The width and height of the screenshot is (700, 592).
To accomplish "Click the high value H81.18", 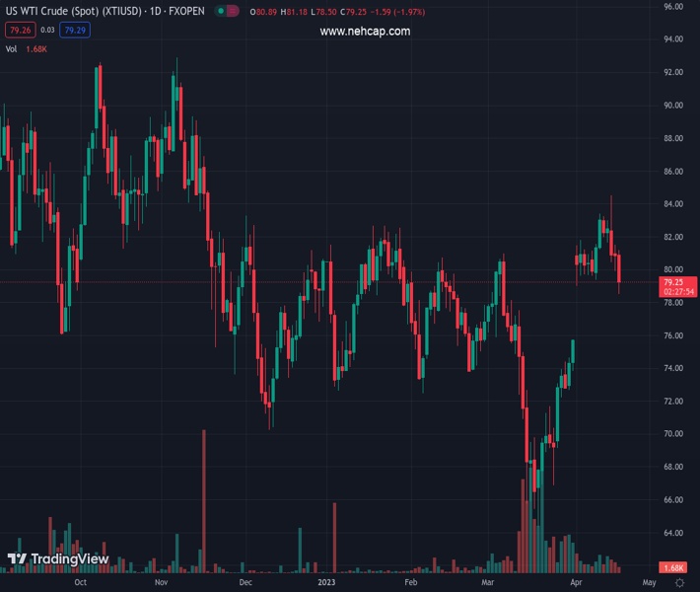I will pos(294,12).
